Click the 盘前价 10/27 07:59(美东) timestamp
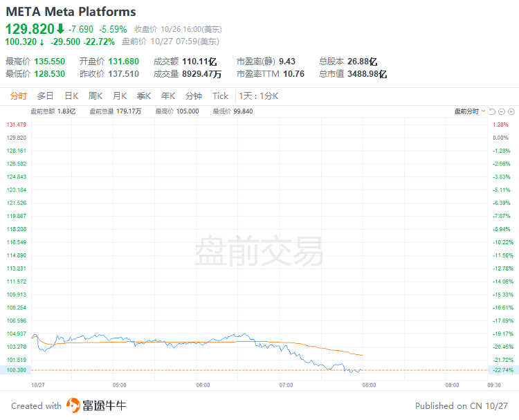 coord(170,42)
